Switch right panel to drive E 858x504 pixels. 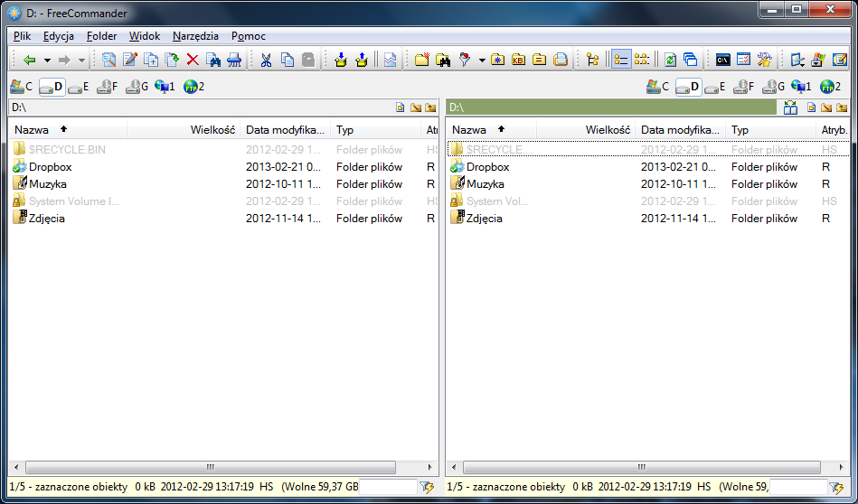[715, 87]
